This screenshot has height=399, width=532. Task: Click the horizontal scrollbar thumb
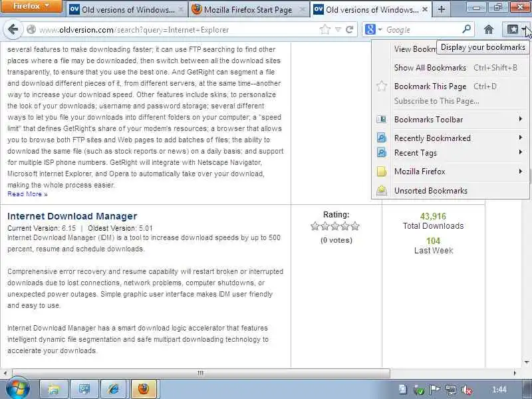pos(201,373)
